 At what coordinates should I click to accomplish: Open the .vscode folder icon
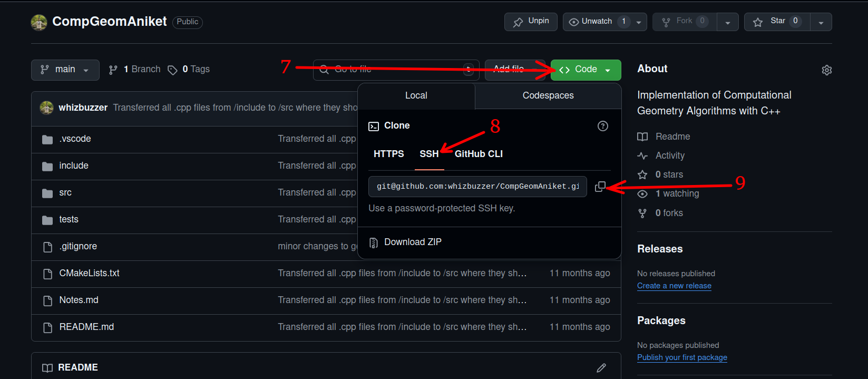click(x=47, y=139)
